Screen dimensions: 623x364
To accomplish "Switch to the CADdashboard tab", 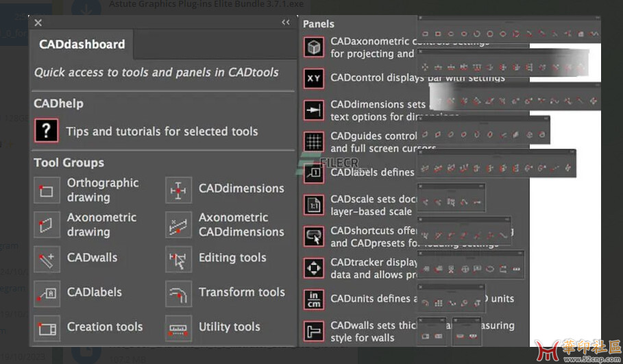I will point(82,44).
